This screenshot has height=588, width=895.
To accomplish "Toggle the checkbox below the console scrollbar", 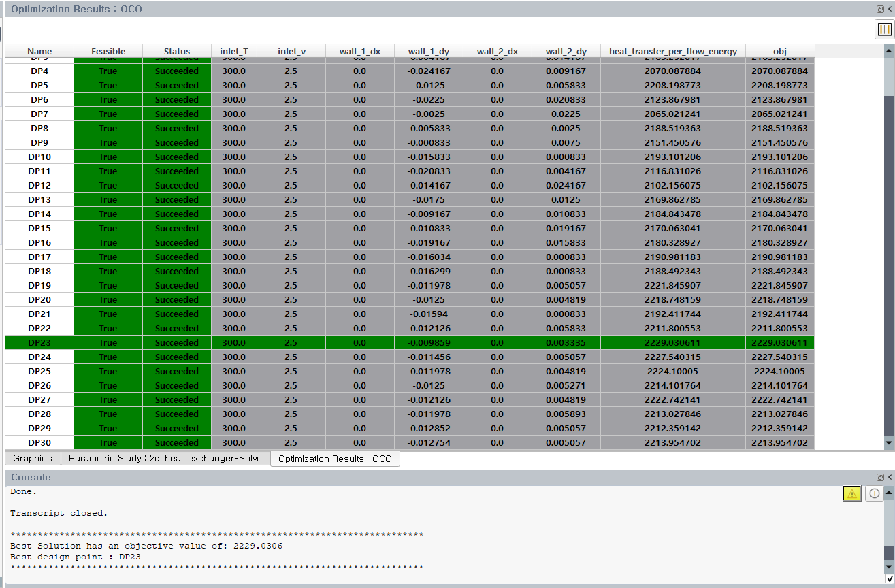I will (890, 578).
